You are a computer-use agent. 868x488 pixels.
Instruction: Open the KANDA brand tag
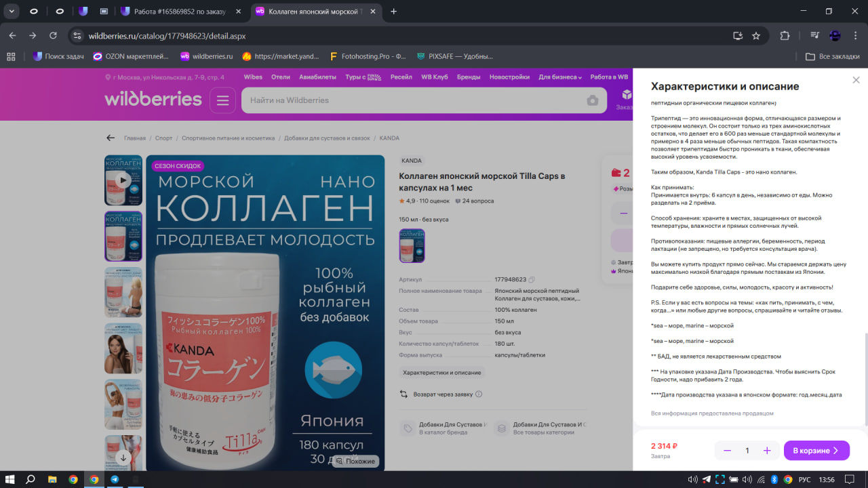[x=412, y=161]
